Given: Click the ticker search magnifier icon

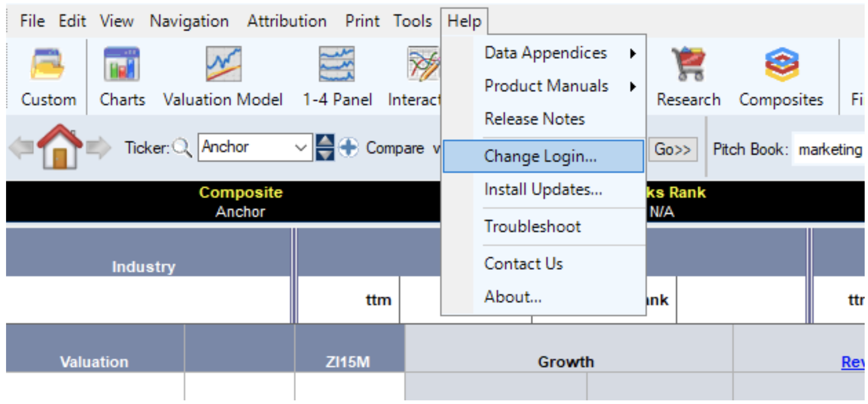Looking at the screenshot, I should (x=182, y=148).
